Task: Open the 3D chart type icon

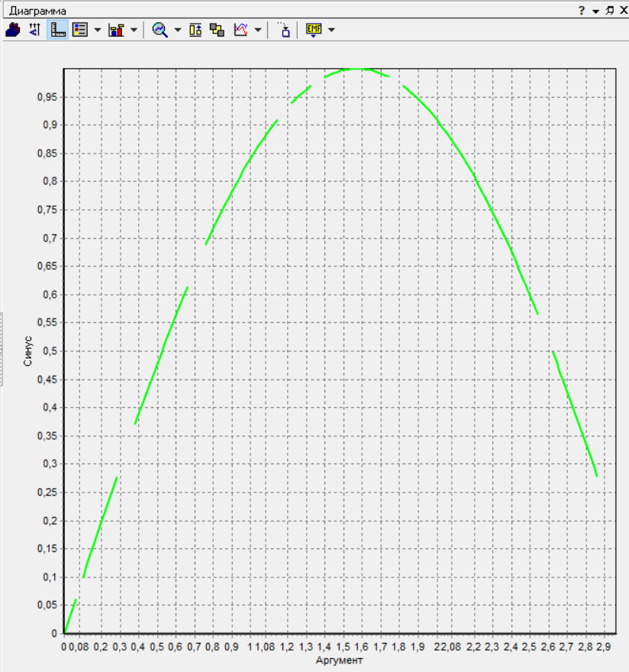Action: pos(13,30)
